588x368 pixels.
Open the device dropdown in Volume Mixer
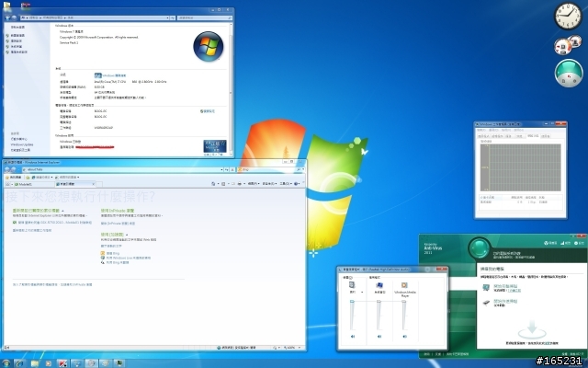(362, 292)
